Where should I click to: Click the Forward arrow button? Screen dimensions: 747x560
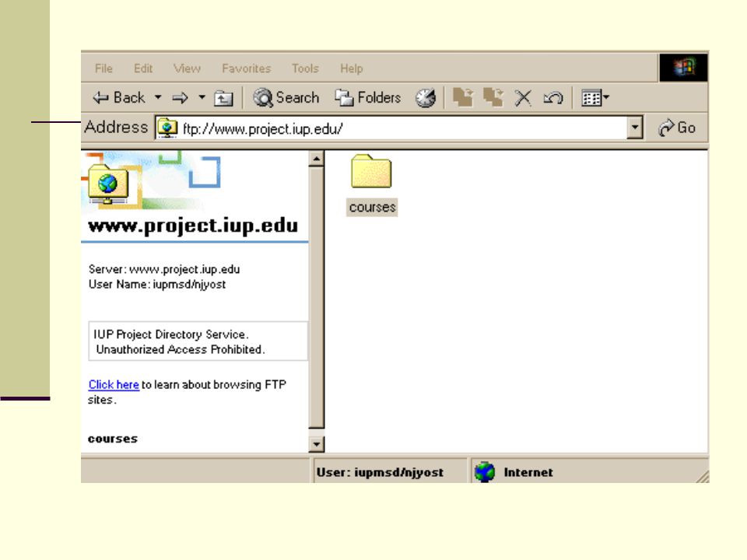click(x=180, y=98)
